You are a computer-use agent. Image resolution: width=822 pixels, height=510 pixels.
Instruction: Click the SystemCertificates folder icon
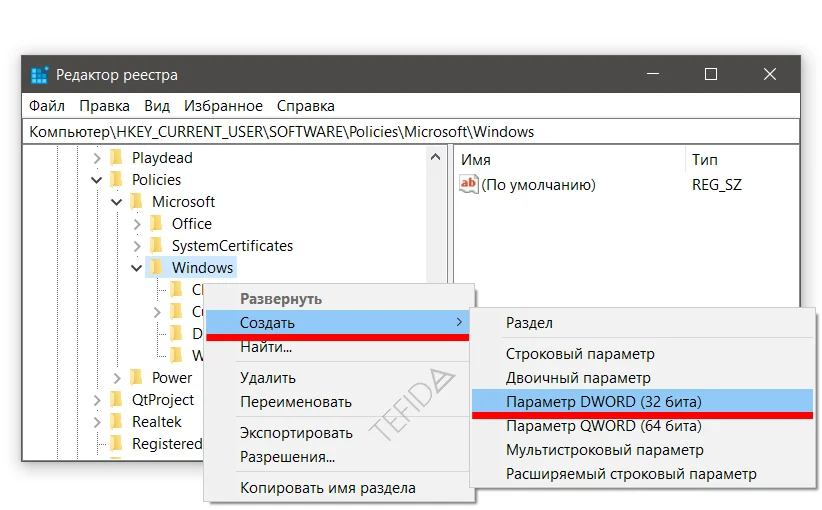tap(156, 245)
